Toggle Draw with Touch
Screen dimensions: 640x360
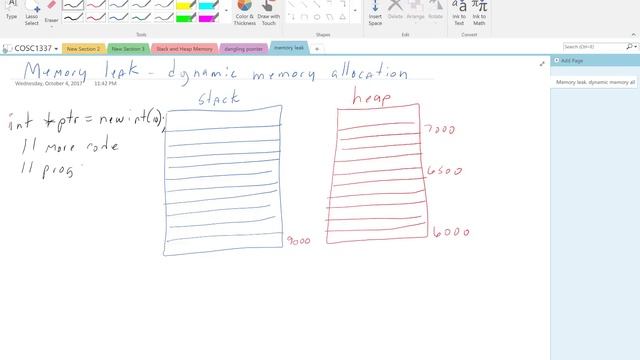coord(269,13)
